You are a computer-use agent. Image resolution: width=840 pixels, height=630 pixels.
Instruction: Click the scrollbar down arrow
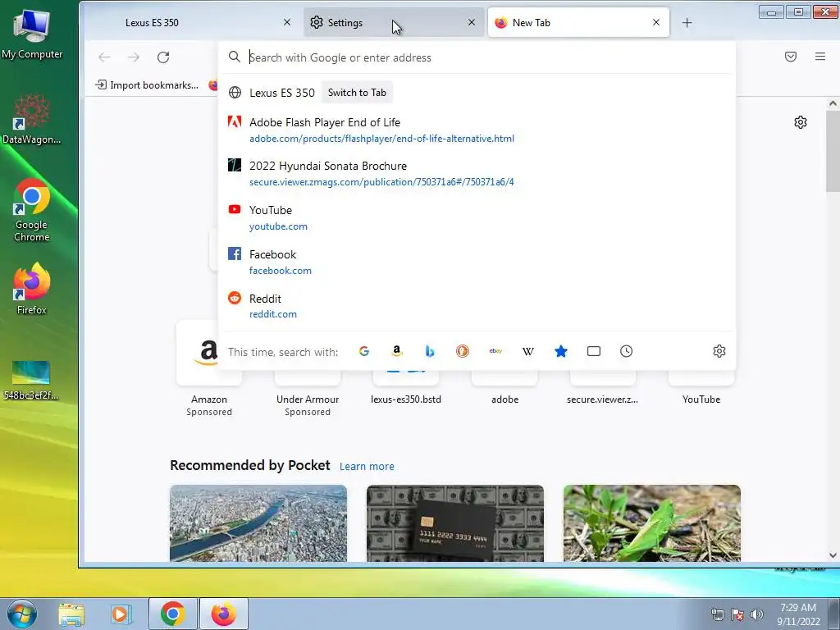[x=833, y=555]
